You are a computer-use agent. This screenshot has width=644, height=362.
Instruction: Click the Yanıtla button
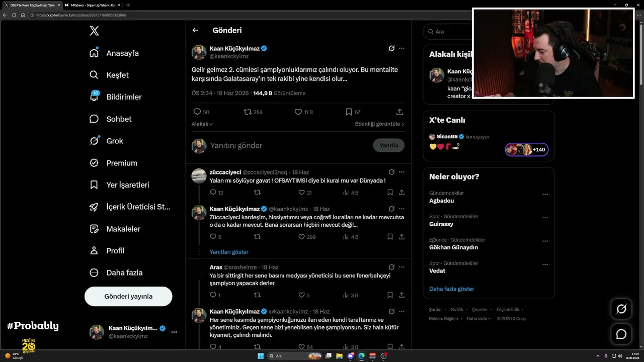click(x=388, y=145)
